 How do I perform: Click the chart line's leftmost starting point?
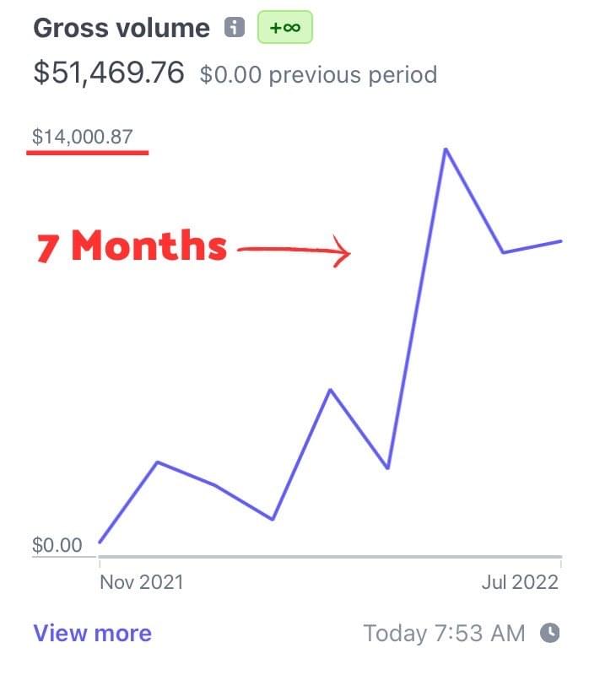coord(100,542)
